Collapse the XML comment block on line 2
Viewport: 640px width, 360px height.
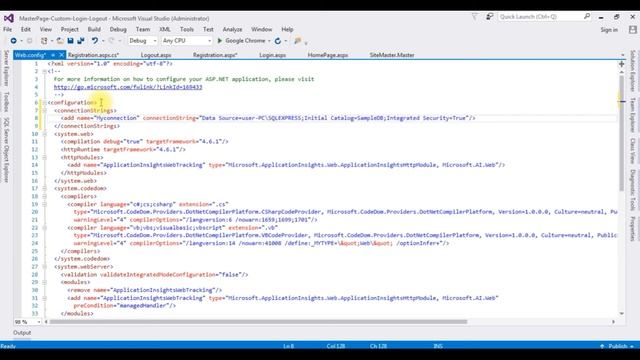pos(44,71)
